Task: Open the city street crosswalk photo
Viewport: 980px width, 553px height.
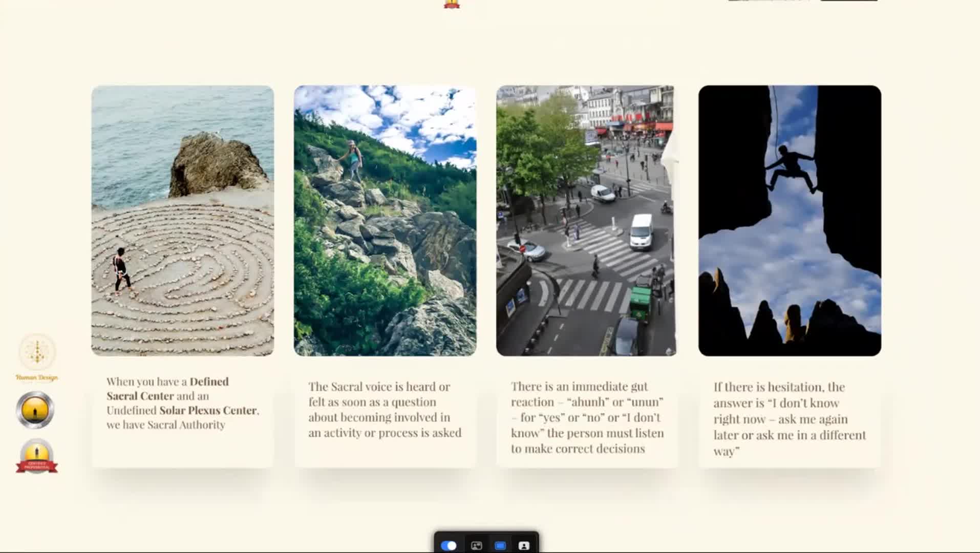Action: coord(586,221)
